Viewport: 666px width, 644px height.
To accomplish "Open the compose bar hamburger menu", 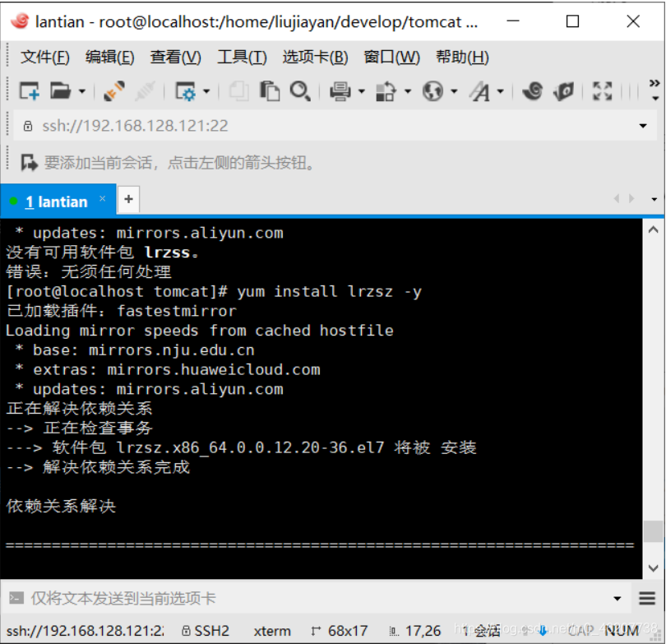I will [647, 599].
